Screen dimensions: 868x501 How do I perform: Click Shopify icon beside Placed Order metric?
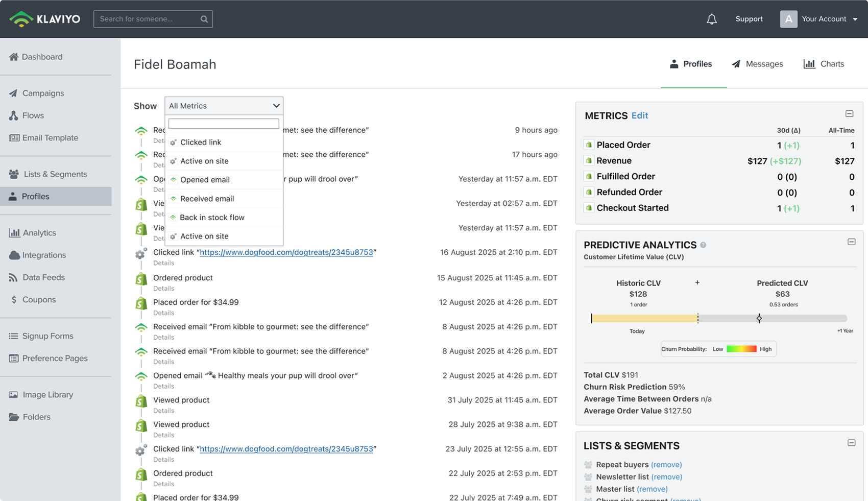click(x=589, y=145)
